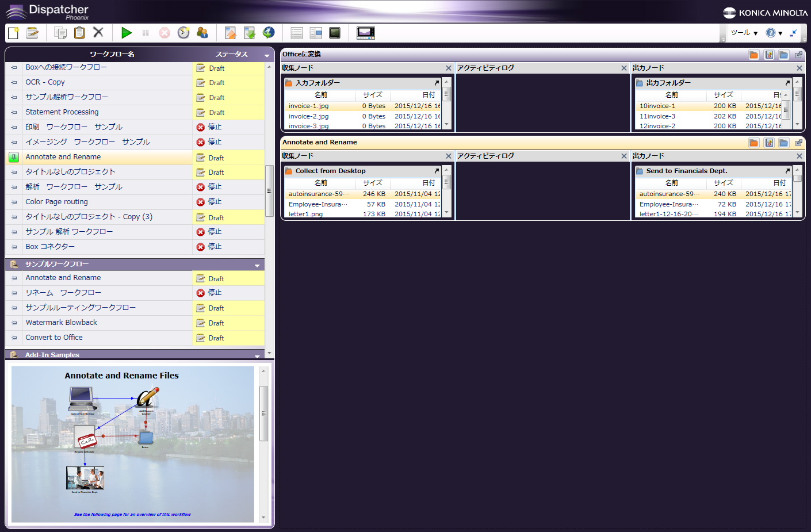
Task: Click the pause workflow toolbar button
Action: [146, 33]
